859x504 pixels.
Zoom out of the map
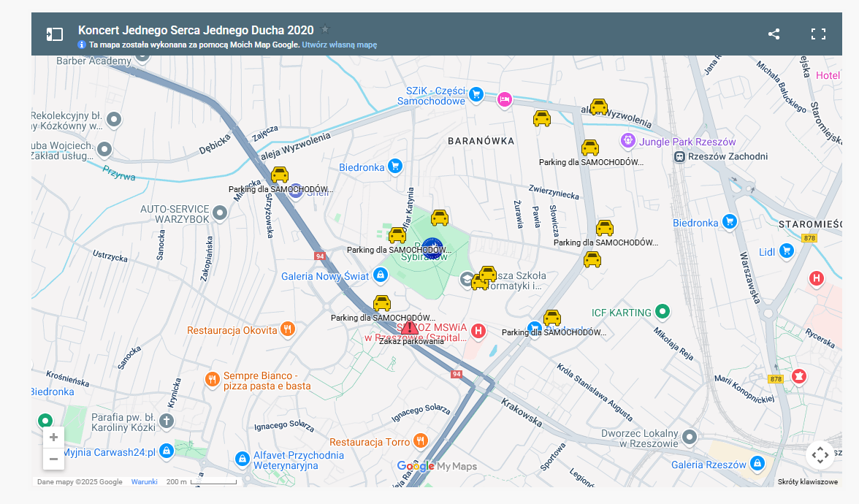54,459
